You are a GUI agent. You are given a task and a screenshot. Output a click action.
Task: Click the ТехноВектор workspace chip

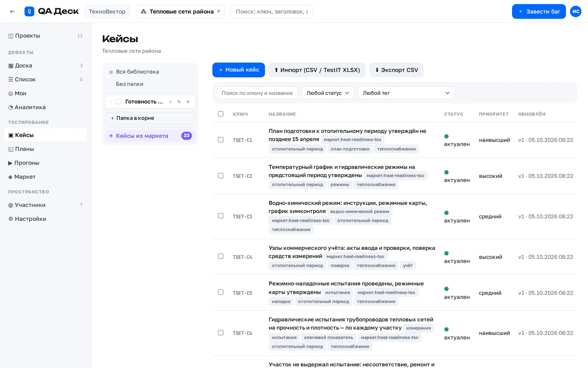[107, 11]
